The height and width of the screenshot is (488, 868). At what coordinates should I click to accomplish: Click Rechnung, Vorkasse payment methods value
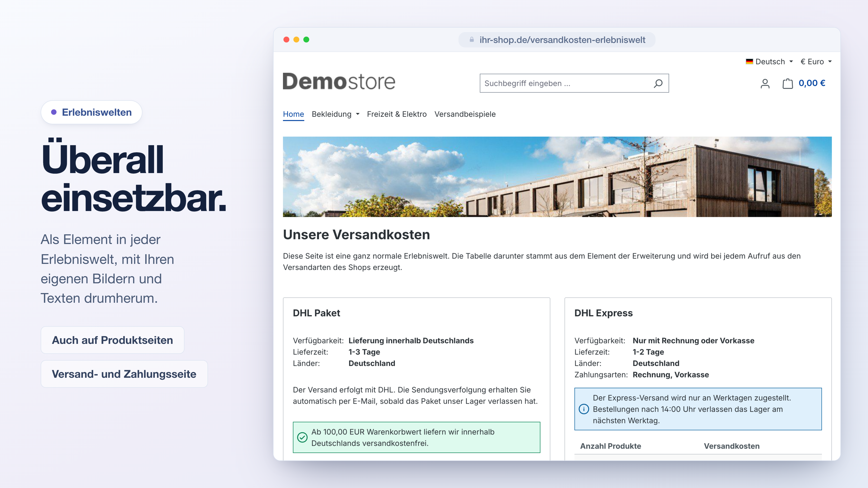671,375
